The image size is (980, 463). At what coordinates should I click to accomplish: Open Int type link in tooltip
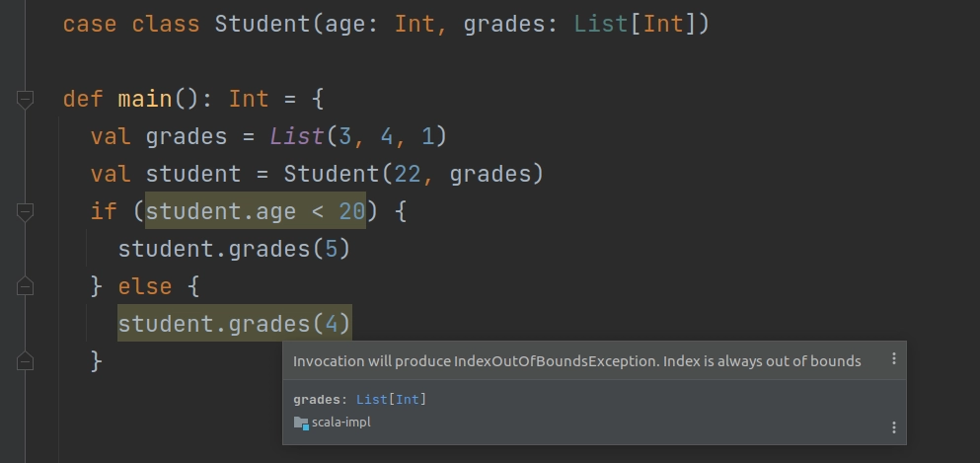point(408,399)
